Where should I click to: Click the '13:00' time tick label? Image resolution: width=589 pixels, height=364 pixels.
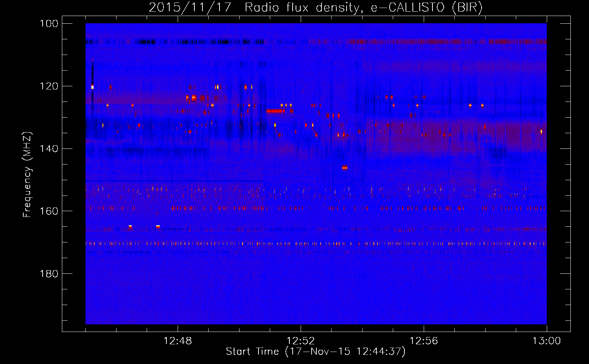pyautogui.click(x=547, y=341)
